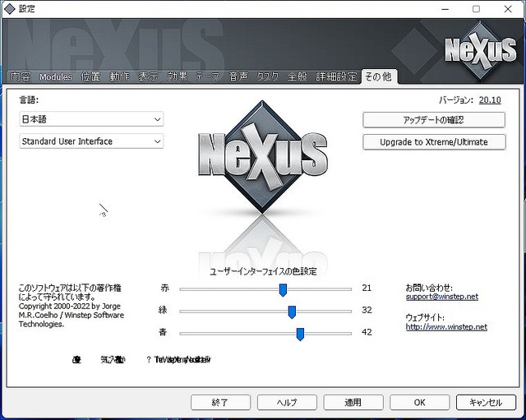Click the large Nexus diamond logo in the center

tap(262, 156)
